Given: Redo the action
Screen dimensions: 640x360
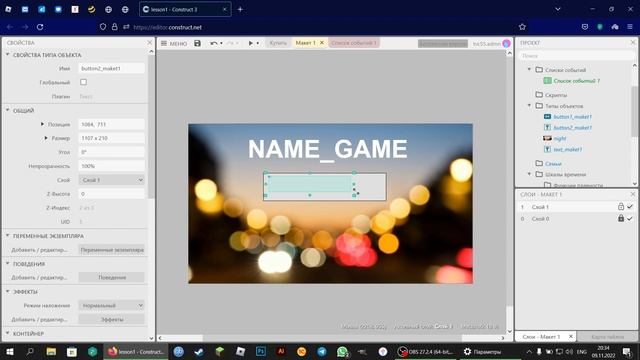Looking at the screenshot, I should [230, 43].
